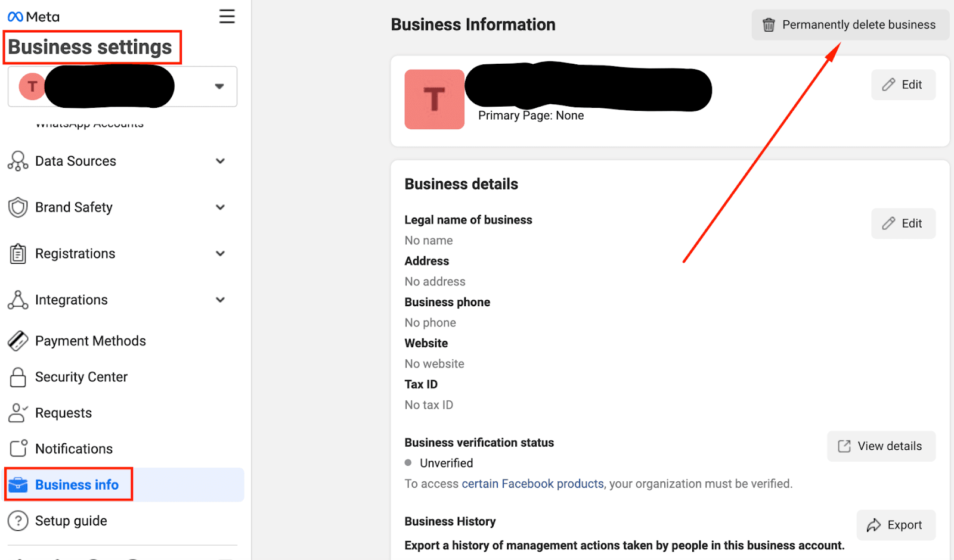This screenshot has height=560, width=954.
Task: Click the Payment Methods card icon
Action: click(18, 341)
